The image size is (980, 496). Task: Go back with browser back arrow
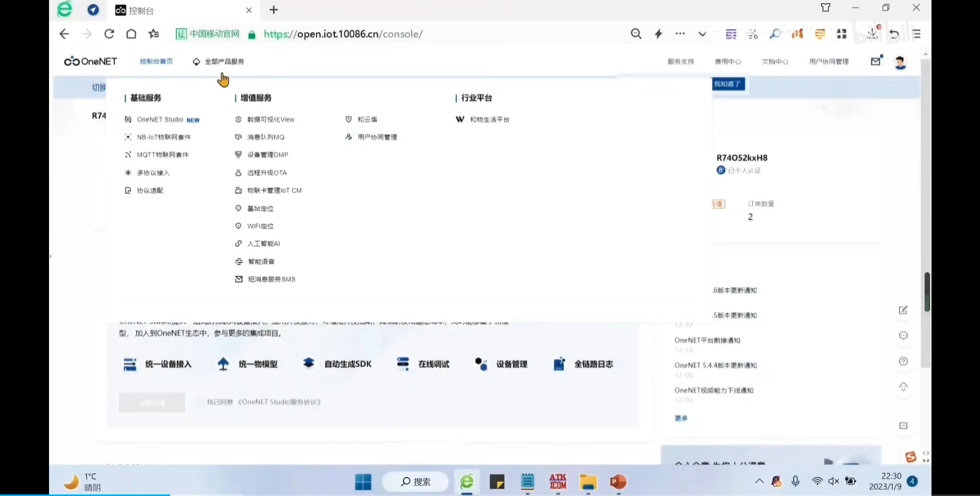click(x=64, y=34)
